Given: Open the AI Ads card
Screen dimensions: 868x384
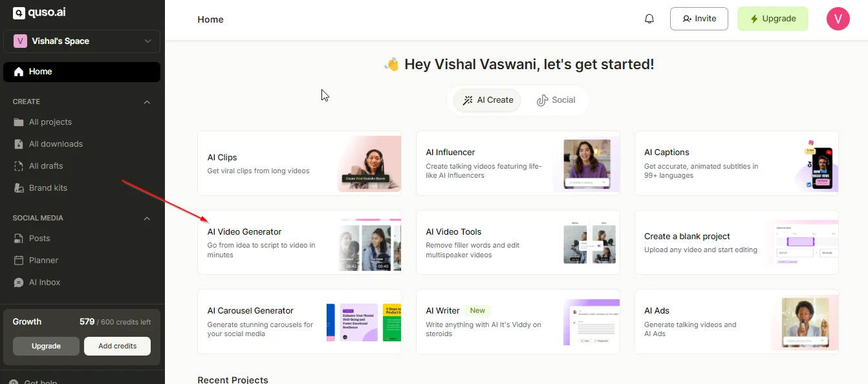Looking at the screenshot, I should [736, 321].
